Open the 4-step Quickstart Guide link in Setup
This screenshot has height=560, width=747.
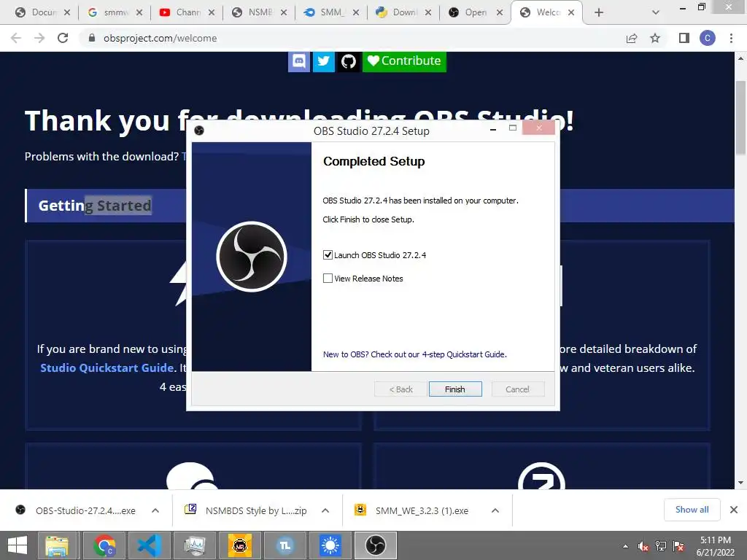pos(414,354)
